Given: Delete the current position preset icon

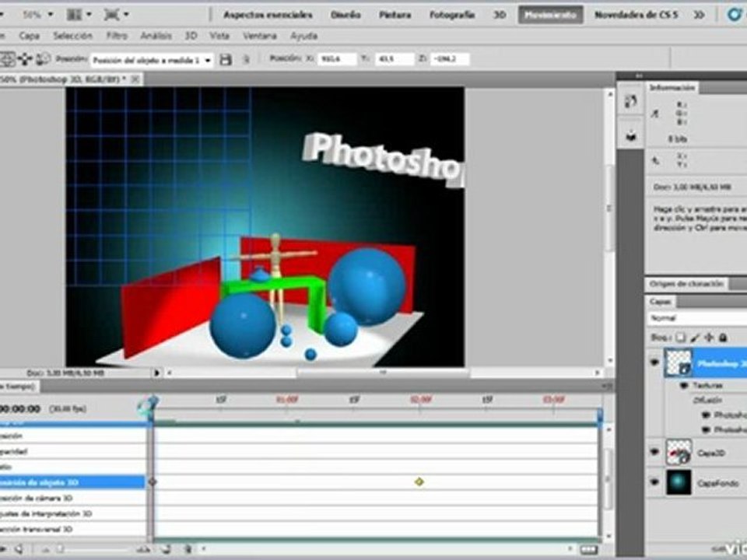Looking at the screenshot, I should click(247, 60).
